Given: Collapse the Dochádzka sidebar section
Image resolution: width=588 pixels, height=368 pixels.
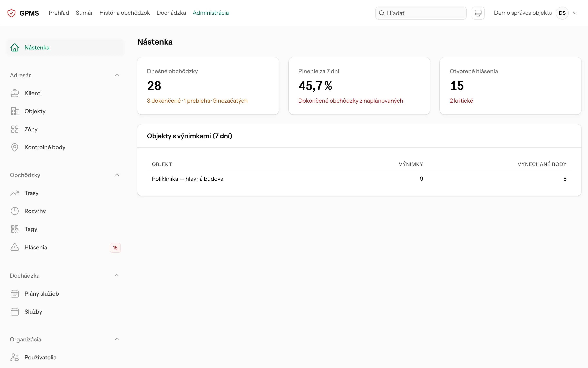Looking at the screenshot, I should click(117, 276).
